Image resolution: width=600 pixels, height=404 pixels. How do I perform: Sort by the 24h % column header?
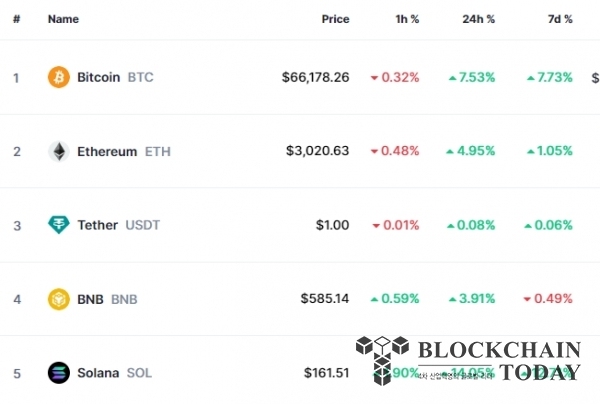tap(478, 19)
